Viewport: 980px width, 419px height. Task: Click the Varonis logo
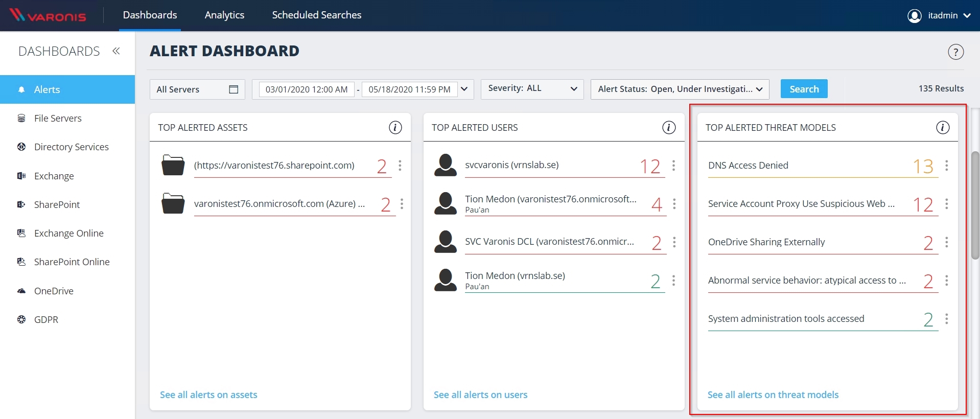pyautogui.click(x=48, y=15)
